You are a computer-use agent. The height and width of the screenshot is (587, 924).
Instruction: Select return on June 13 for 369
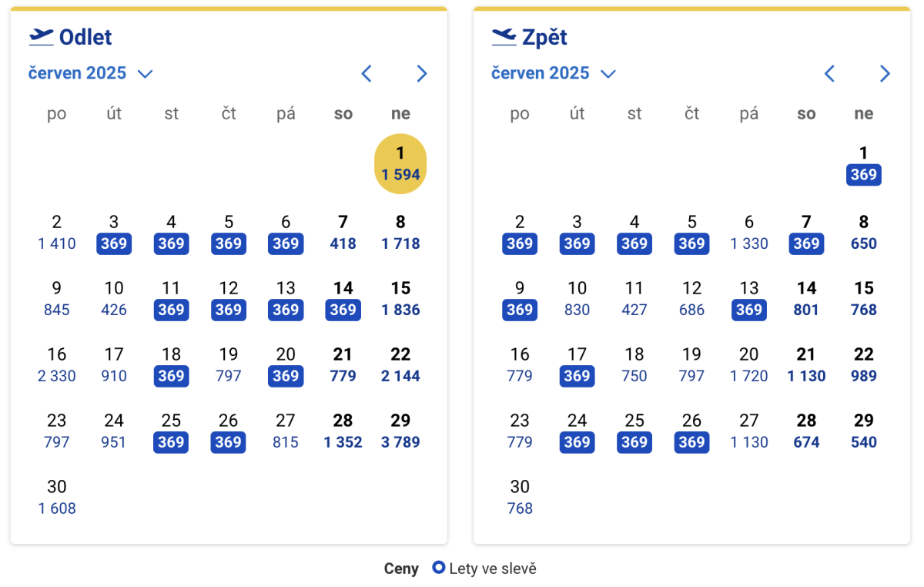pos(748,300)
